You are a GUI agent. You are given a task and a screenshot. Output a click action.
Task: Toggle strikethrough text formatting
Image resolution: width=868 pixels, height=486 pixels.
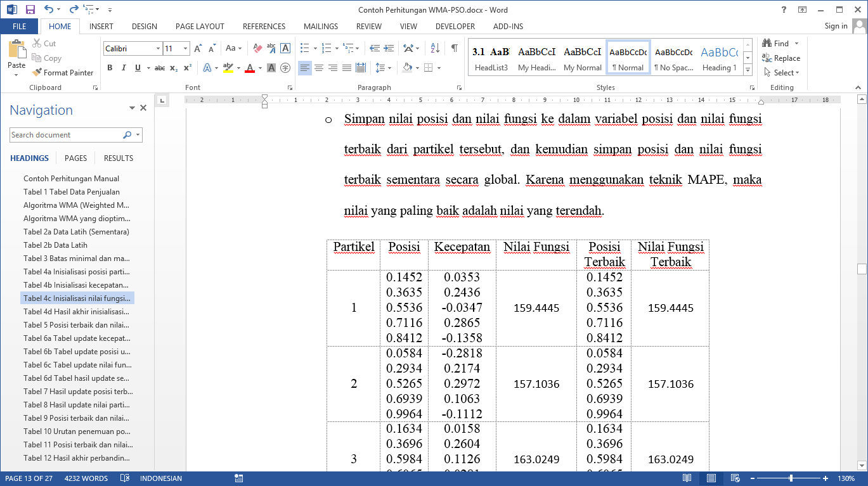[x=160, y=68]
